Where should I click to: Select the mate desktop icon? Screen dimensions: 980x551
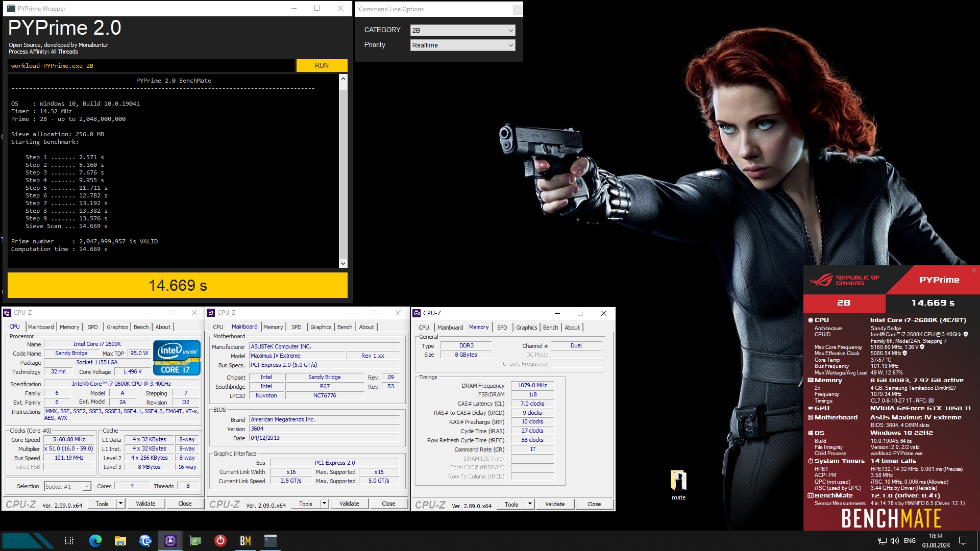[678, 485]
